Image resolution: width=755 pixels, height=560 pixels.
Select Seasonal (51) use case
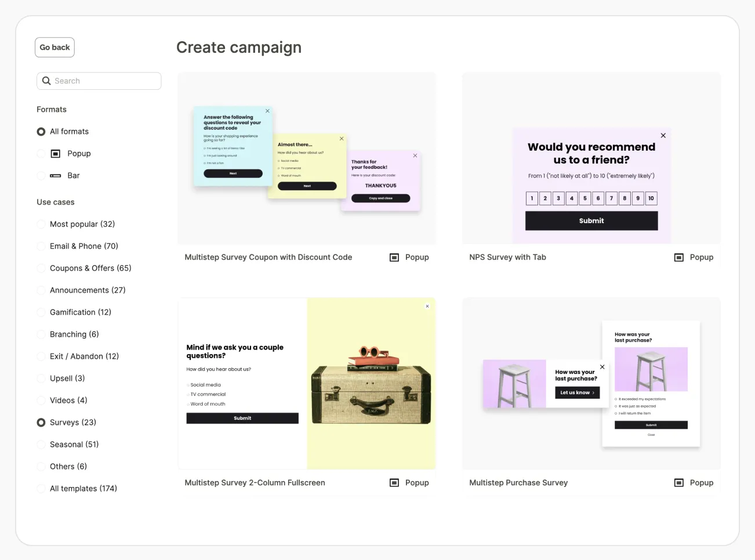(41, 445)
